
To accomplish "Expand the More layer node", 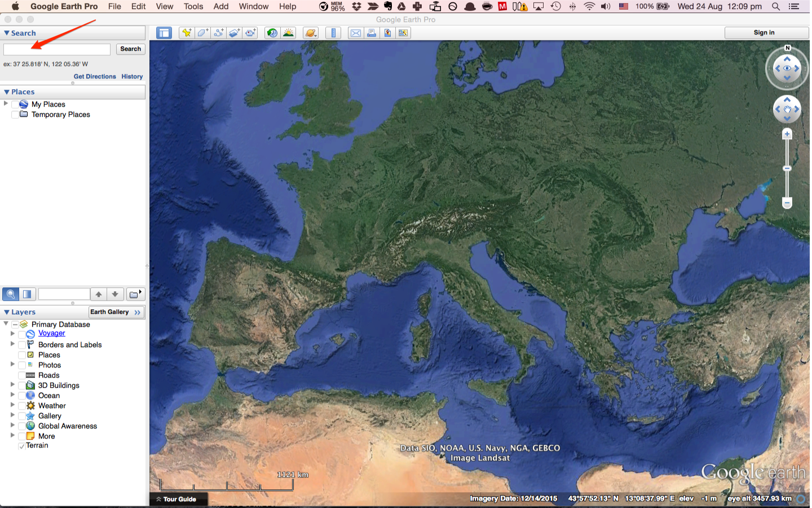I will point(12,435).
